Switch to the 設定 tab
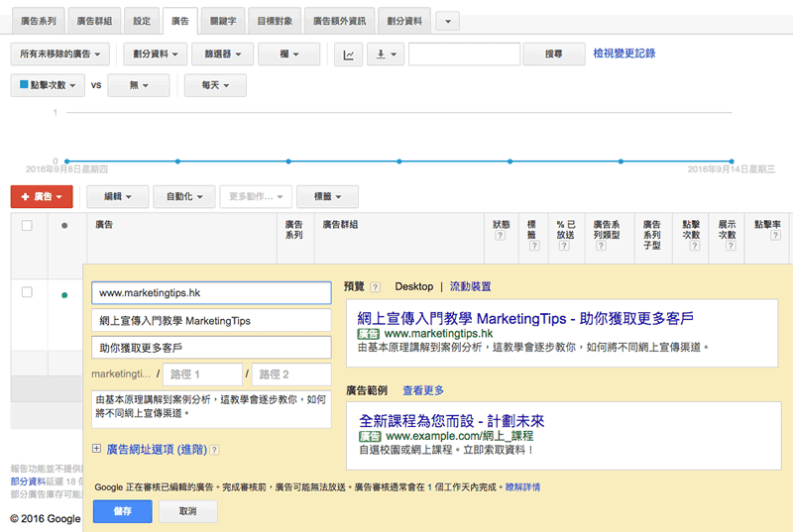Viewport: 793px width, 532px height. click(142, 21)
